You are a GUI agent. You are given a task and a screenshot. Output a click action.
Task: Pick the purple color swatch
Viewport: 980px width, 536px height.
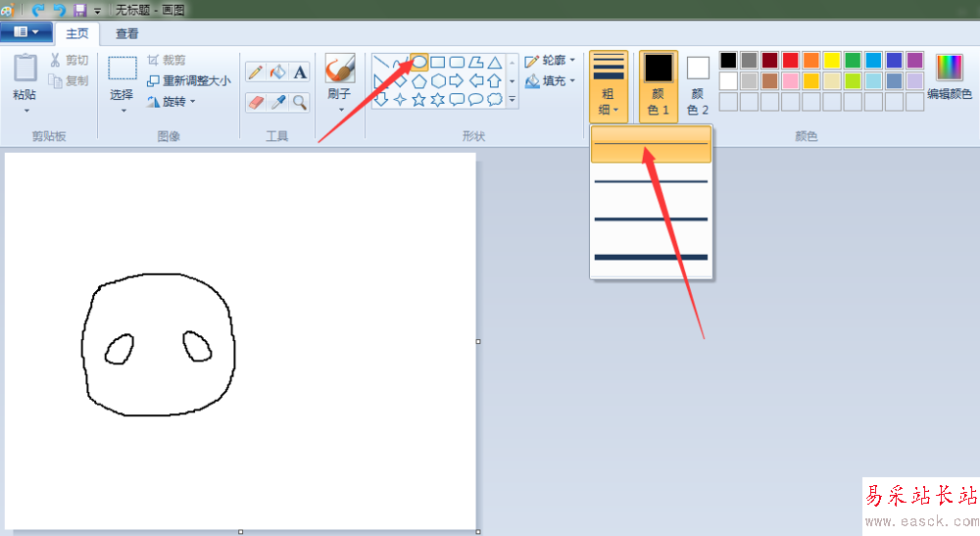(x=914, y=60)
